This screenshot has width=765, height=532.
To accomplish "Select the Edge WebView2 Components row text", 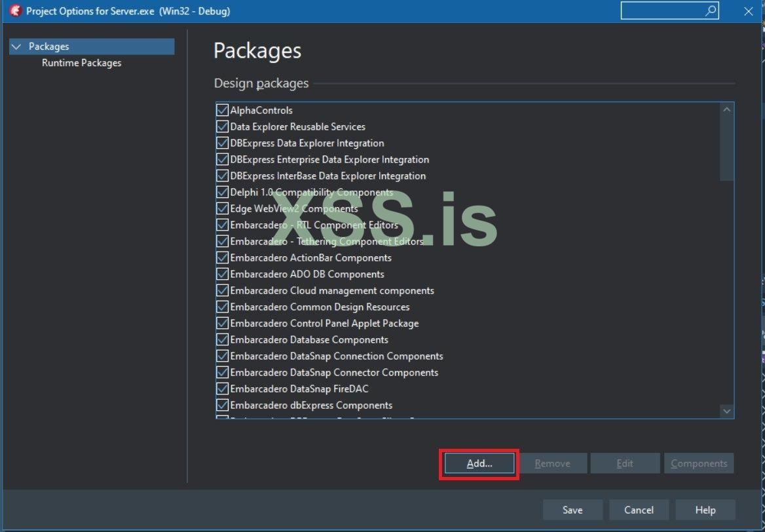I will tap(294, 208).
